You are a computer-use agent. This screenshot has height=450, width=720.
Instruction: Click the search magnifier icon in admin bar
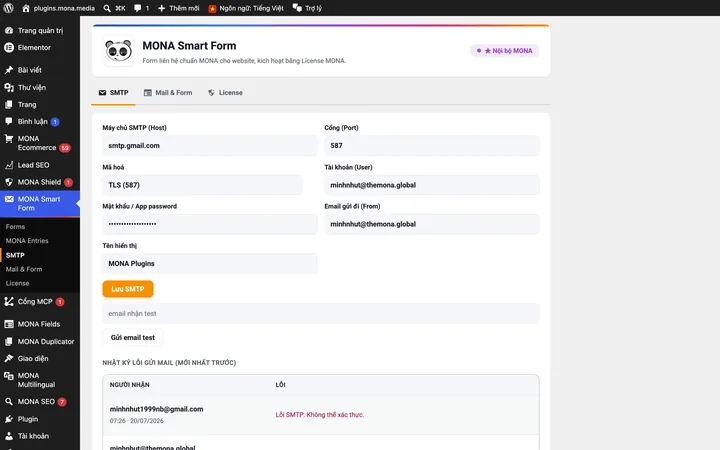107,8
